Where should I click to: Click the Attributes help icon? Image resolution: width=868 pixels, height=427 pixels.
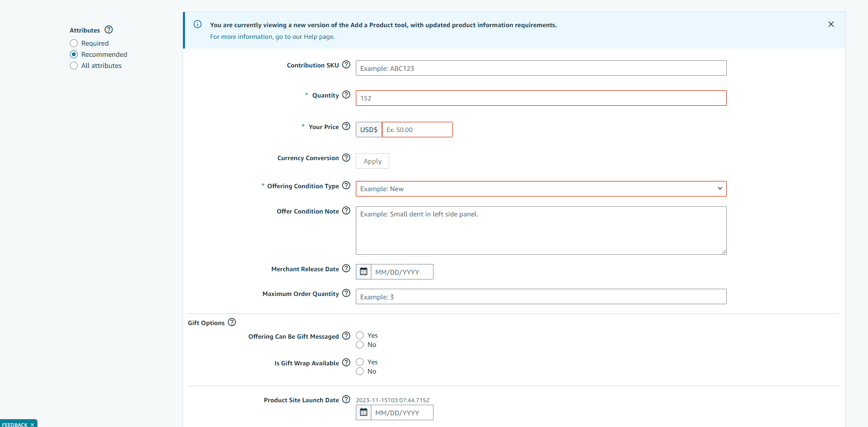tap(109, 30)
